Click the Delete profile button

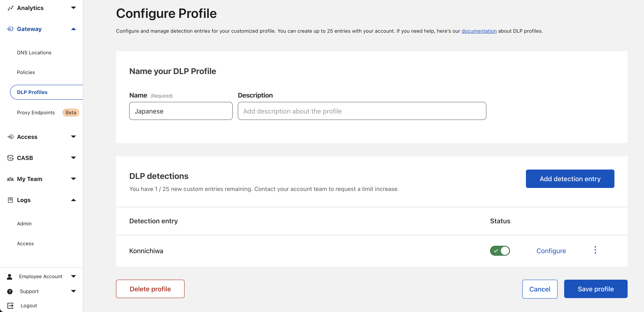tap(150, 289)
